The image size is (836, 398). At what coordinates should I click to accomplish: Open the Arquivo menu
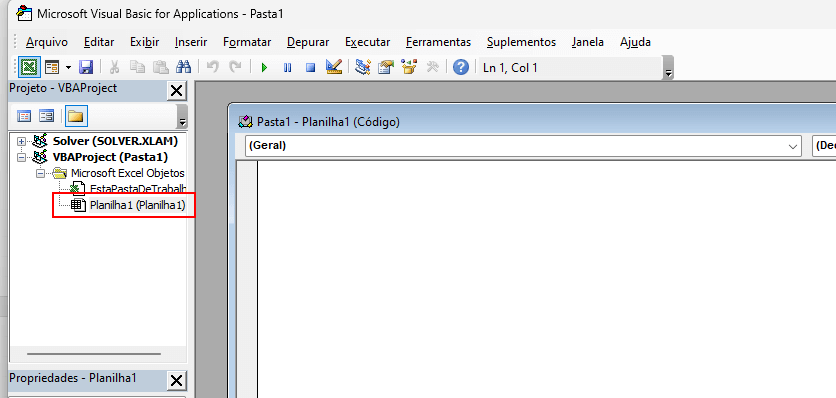47,42
